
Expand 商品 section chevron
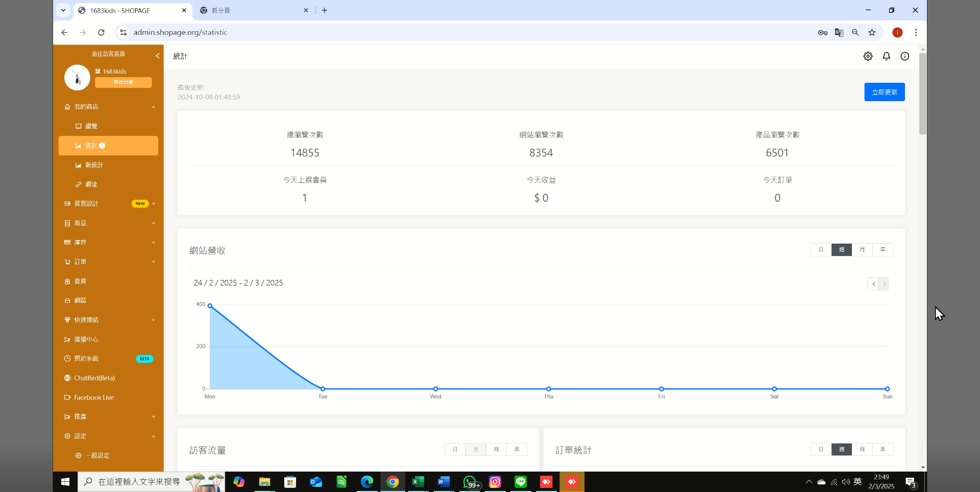153,223
